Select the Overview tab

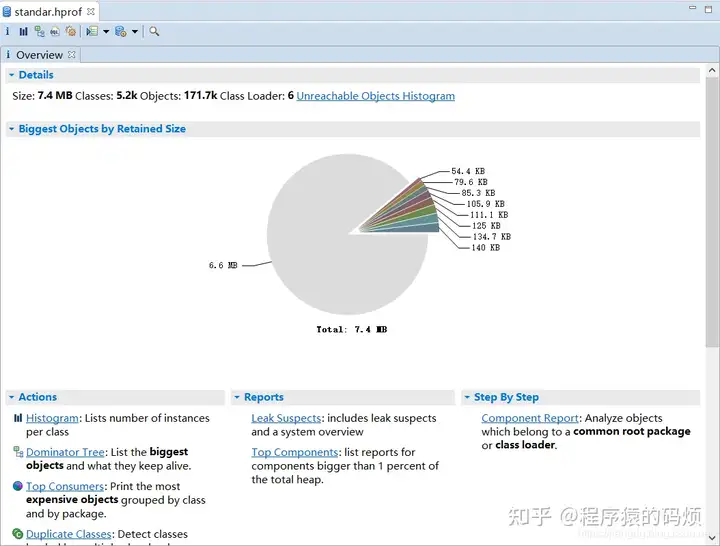click(x=39, y=55)
